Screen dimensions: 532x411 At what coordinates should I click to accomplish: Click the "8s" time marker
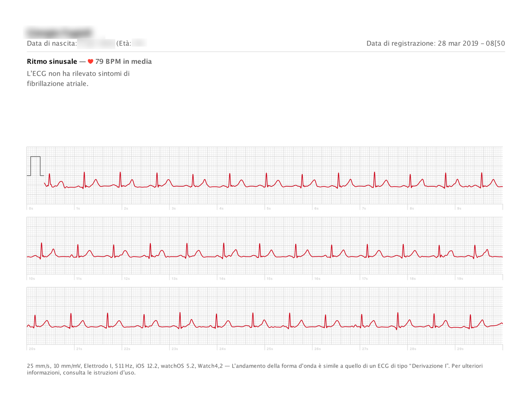tap(411, 208)
